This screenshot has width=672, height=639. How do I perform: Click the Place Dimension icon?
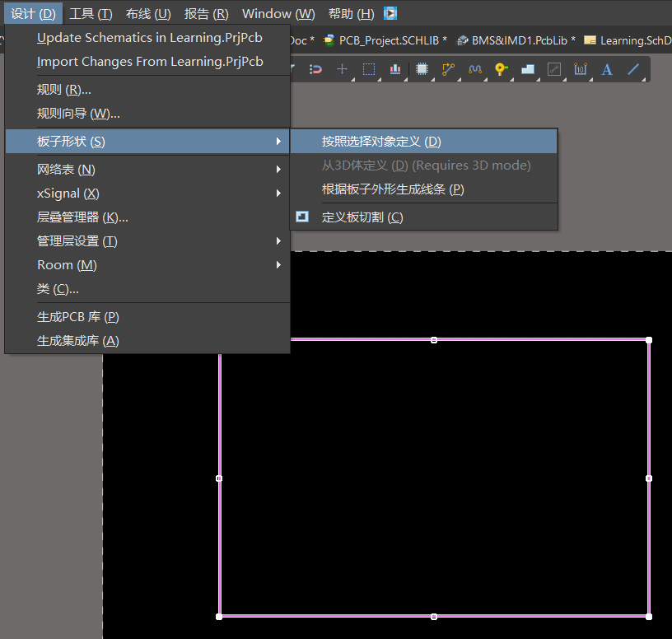581,70
